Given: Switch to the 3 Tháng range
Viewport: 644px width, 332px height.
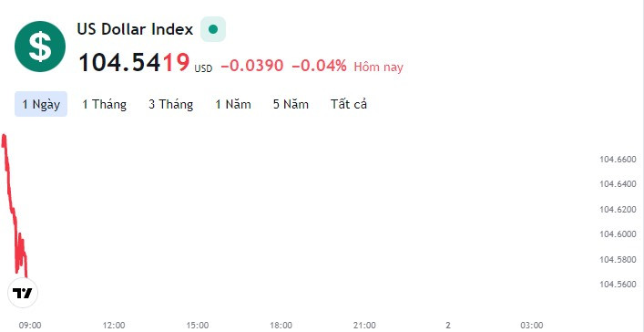Looking at the screenshot, I should 171,104.
